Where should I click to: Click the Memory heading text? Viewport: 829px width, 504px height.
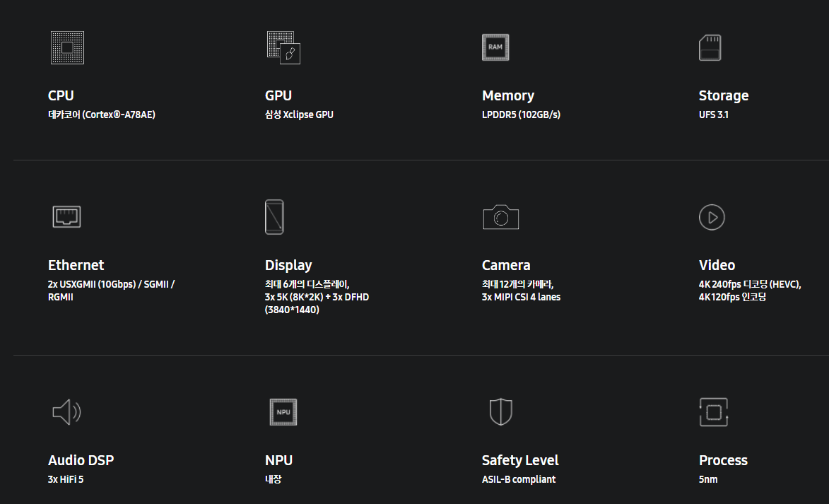point(507,95)
